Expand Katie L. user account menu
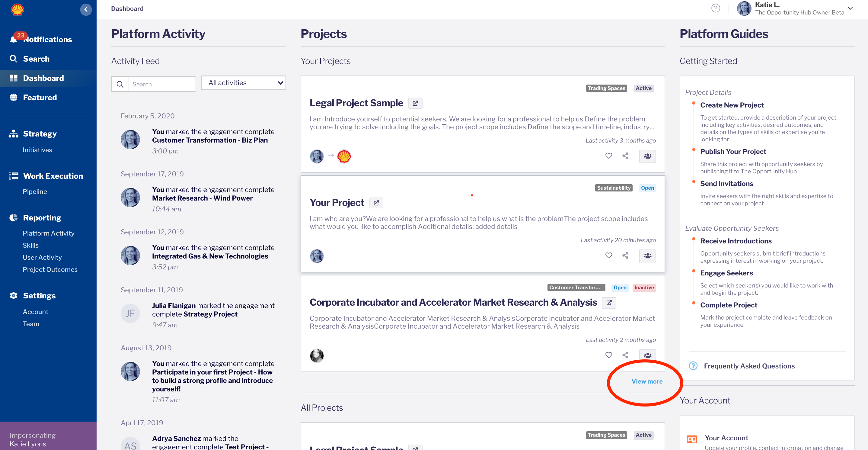868x450 pixels. pos(850,8)
